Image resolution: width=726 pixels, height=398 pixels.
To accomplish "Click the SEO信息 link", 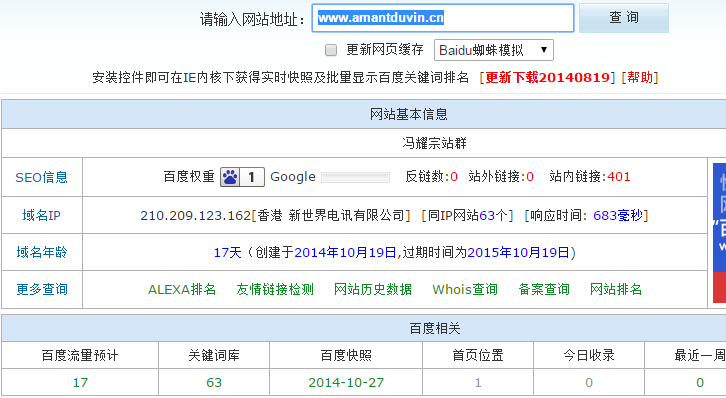I will [x=42, y=177].
